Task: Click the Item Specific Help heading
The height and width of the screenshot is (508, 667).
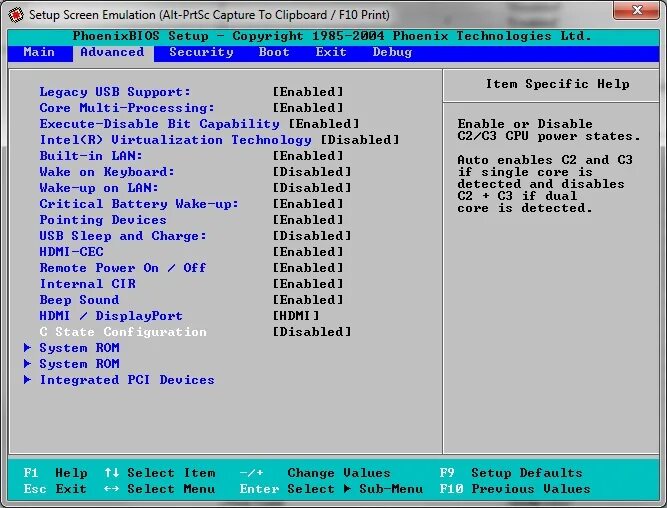Action: [558, 84]
